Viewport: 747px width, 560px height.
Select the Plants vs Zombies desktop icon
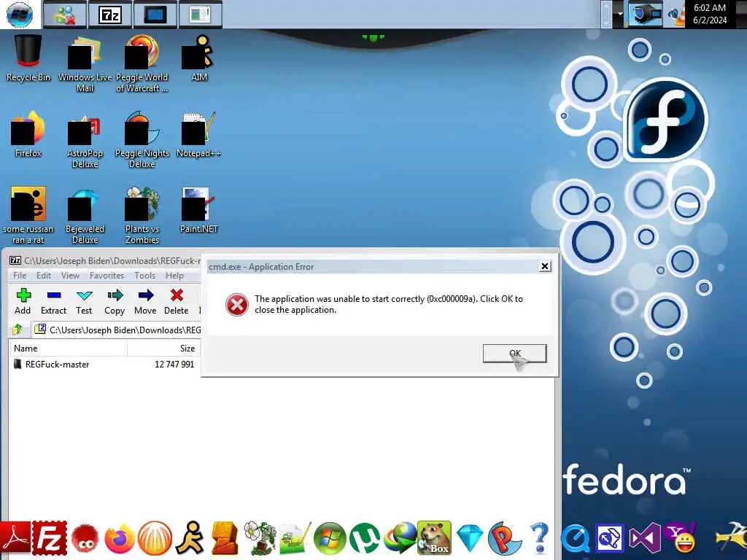pyautogui.click(x=142, y=215)
